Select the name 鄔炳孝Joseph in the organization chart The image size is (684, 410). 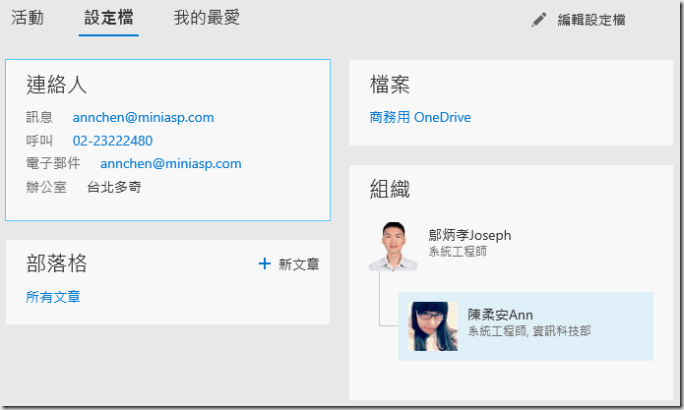coord(469,235)
